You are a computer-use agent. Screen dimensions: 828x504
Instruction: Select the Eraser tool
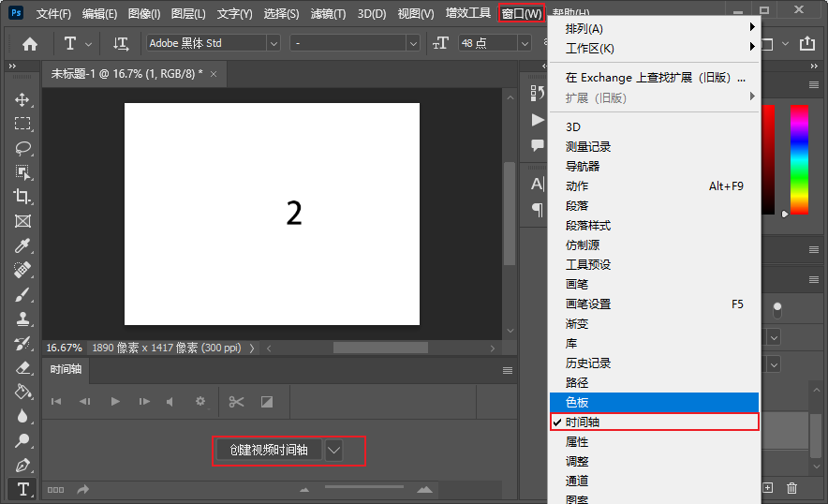[22, 367]
